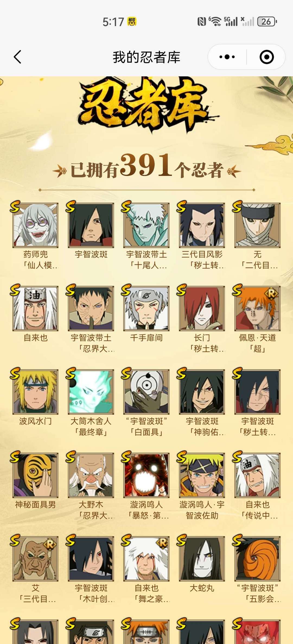Click the S rank badge on 自来也「舞之豪」

point(126,540)
